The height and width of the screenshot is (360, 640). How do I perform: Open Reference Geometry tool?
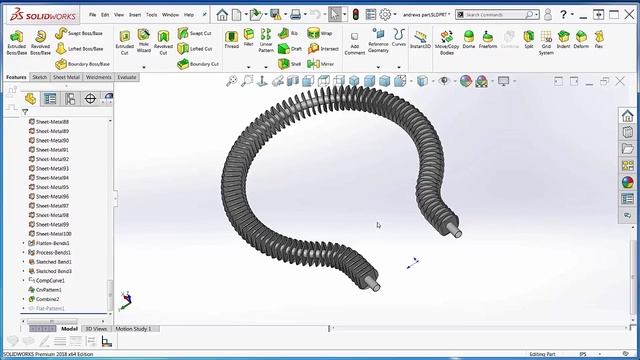point(378,40)
